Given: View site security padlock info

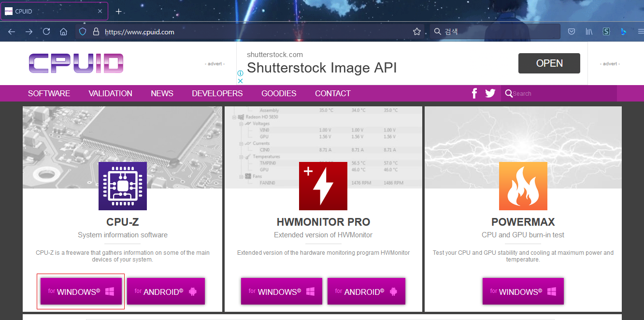Looking at the screenshot, I should [96, 32].
